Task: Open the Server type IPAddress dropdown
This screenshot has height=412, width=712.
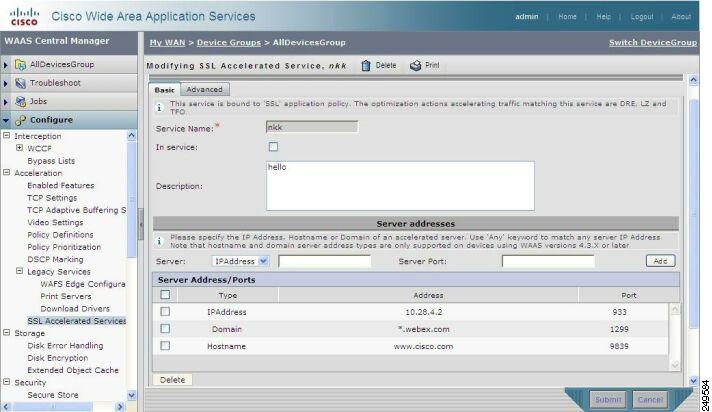Action: coord(240,261)
